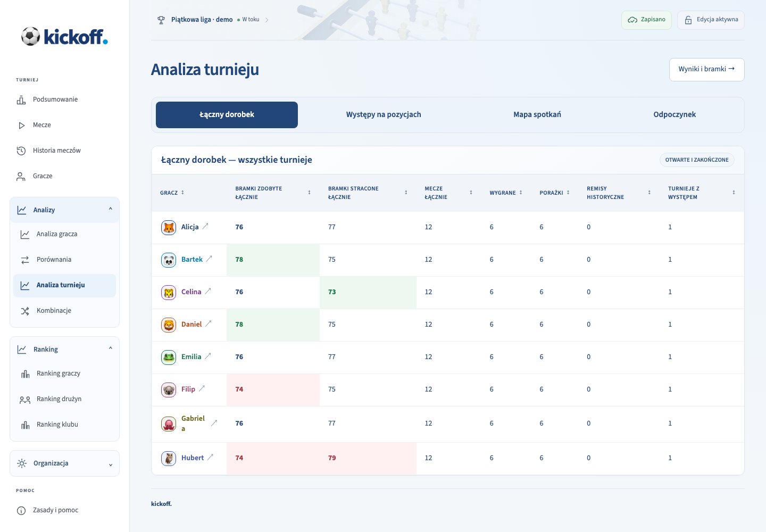Expand the Organizacja sidebar section
Image resolution: width=766 pixels, height=532 pixels.
[x=64, y=463]
